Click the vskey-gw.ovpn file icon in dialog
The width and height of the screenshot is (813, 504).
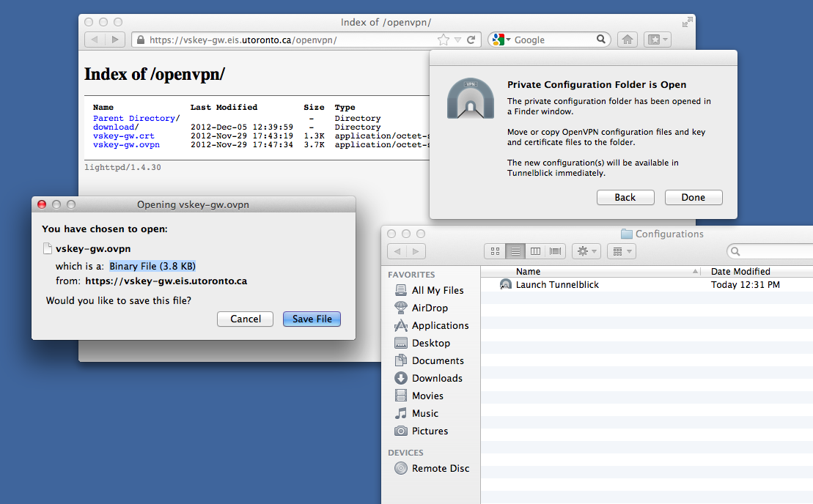point(47,248)
